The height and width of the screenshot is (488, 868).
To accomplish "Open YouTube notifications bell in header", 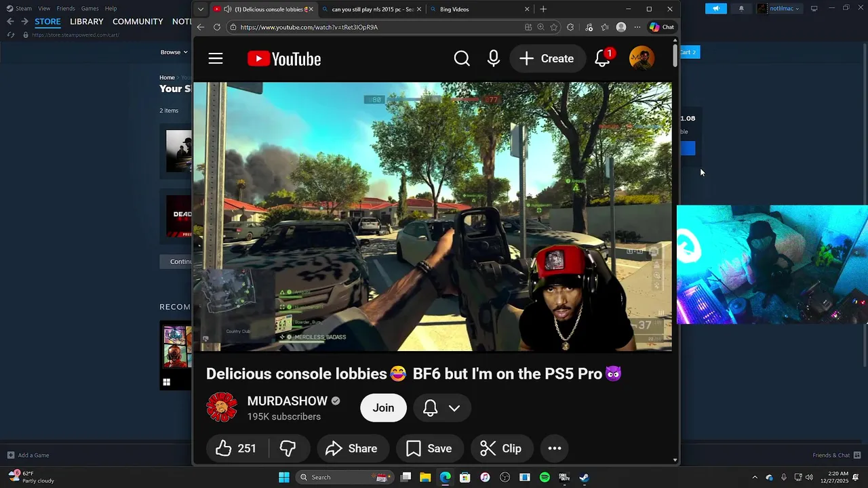I will click(x=602, y=59).
